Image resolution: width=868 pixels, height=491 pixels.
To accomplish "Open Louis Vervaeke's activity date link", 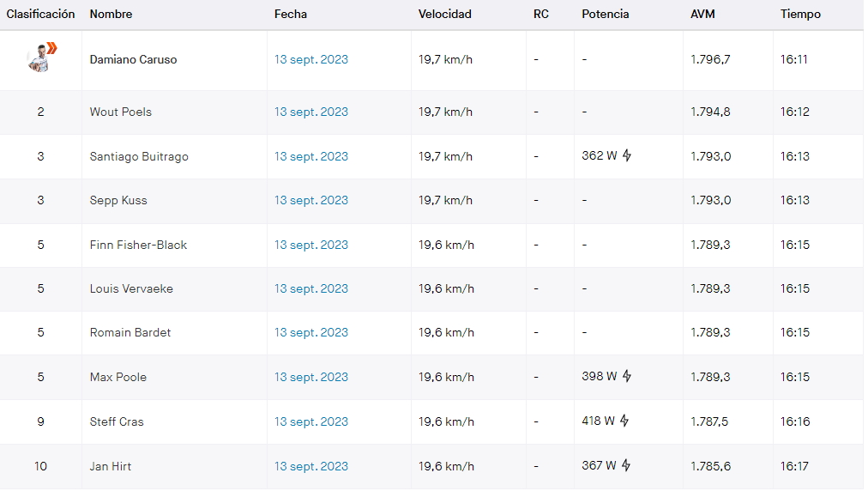I will click(x=311, y=288).
